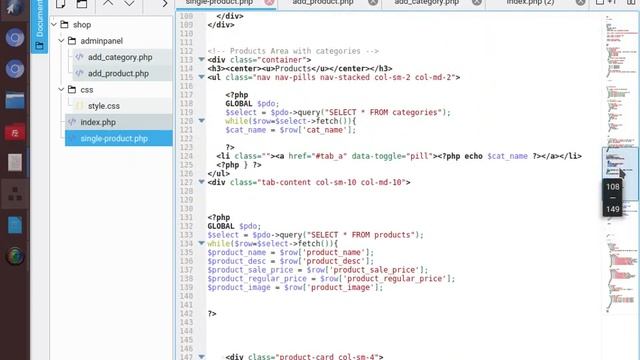The image size is (640, 360).
Task: Click the shop folder icon
Action: point(64,24)
